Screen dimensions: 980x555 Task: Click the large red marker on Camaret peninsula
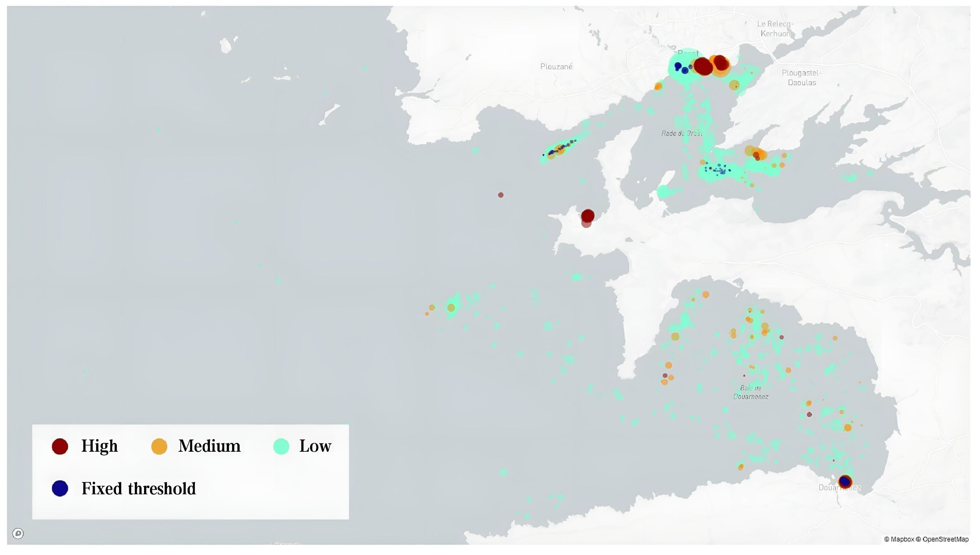point(587,216)
